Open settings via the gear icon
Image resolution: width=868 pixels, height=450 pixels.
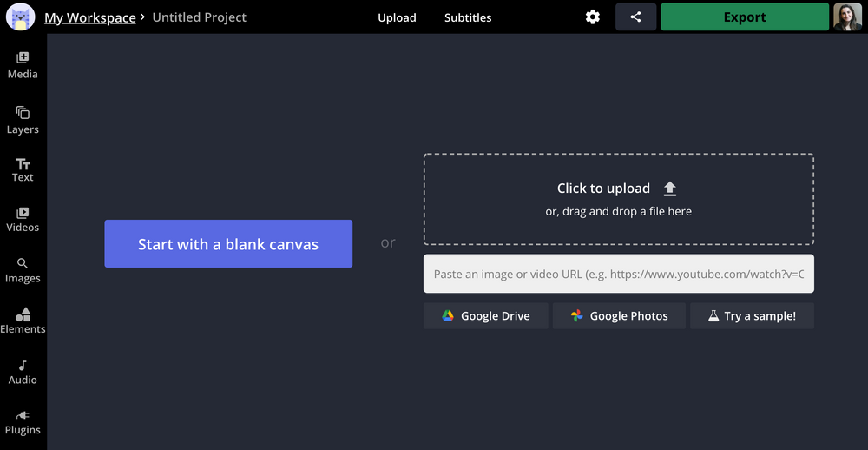point(593,17)
